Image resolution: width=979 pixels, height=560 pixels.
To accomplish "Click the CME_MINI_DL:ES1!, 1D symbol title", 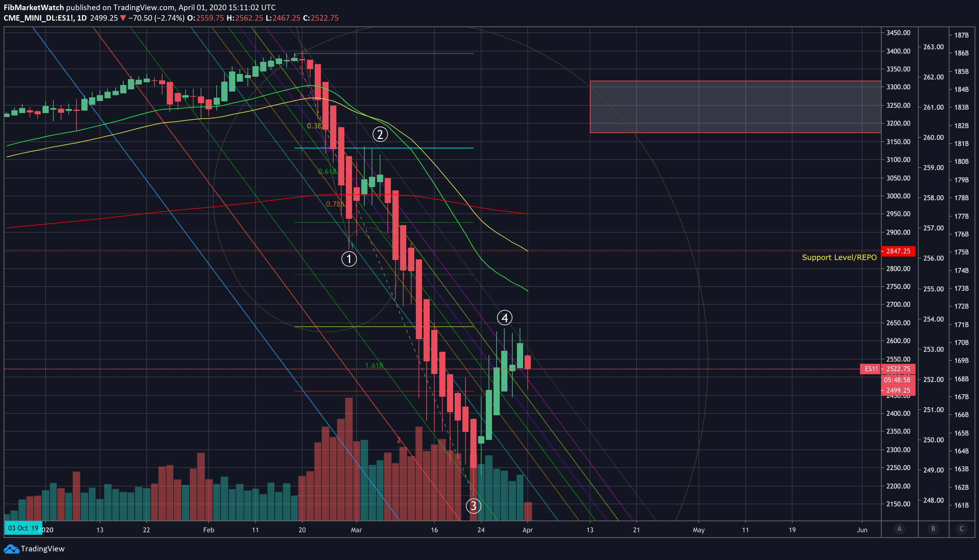I will click(x=45, y=18).
